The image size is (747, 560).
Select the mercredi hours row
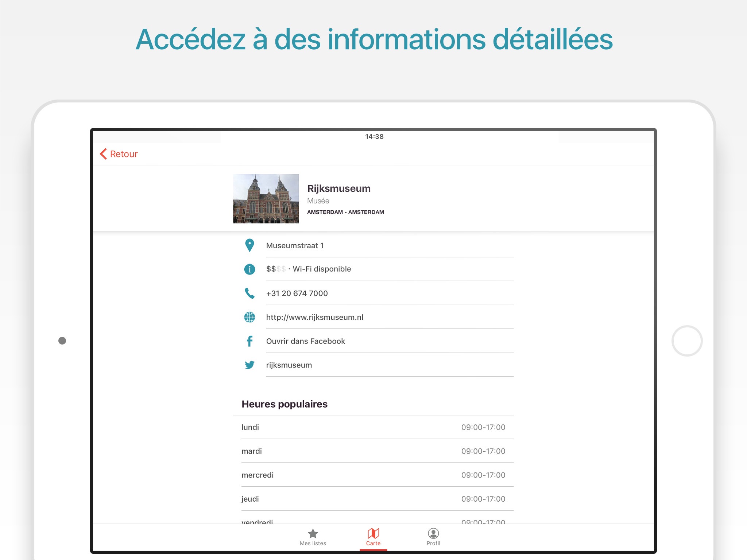click(373, 475)
